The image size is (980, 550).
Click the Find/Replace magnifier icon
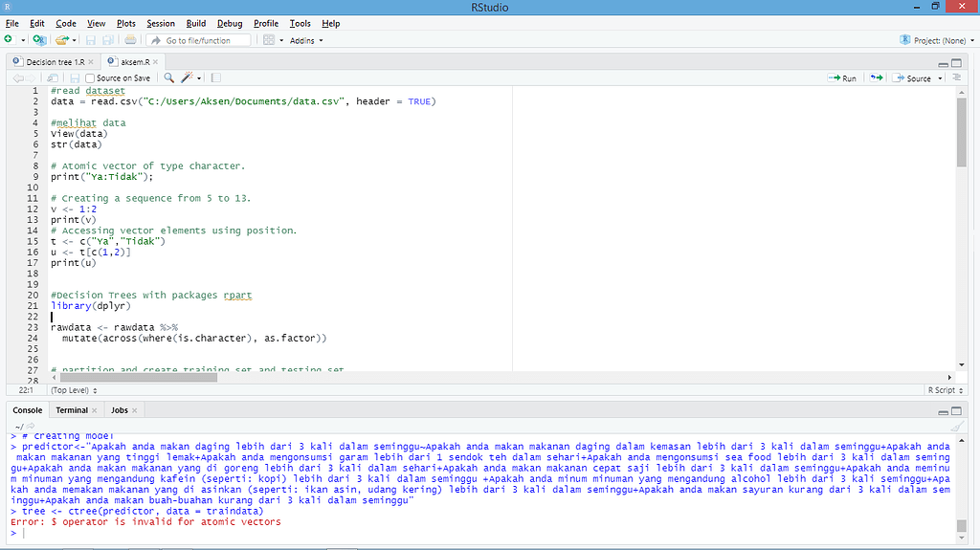pos(168,77)
